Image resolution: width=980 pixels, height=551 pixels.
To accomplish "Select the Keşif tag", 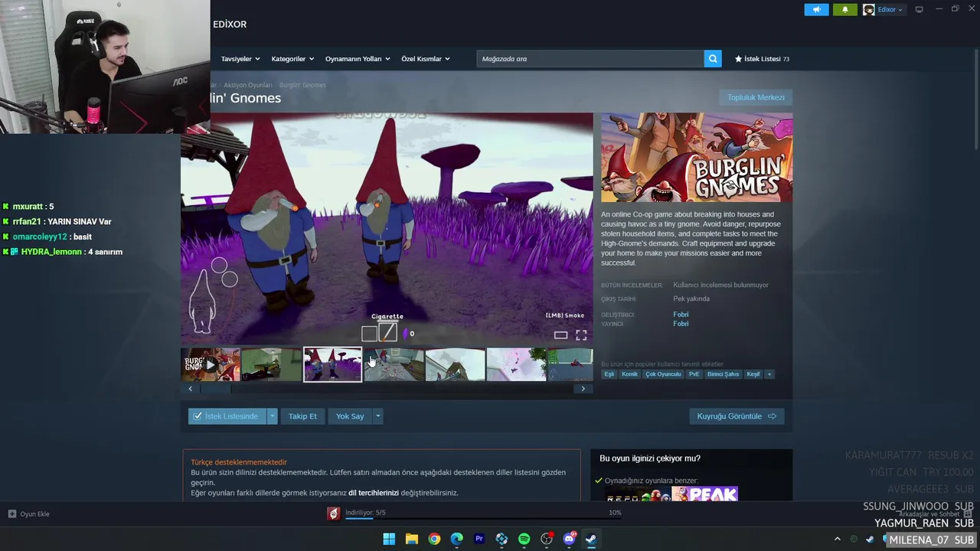I will click(x=753, y=374).
